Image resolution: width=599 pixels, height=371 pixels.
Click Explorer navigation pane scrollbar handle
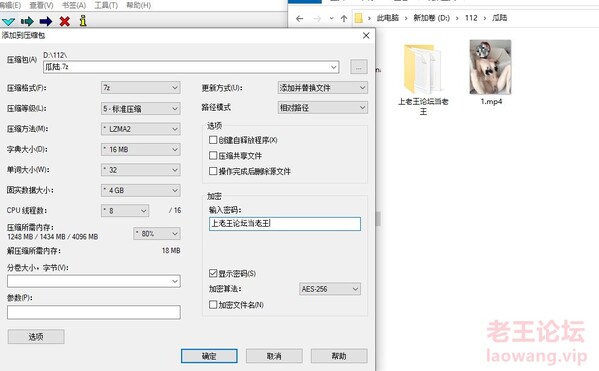pos(378,219)
